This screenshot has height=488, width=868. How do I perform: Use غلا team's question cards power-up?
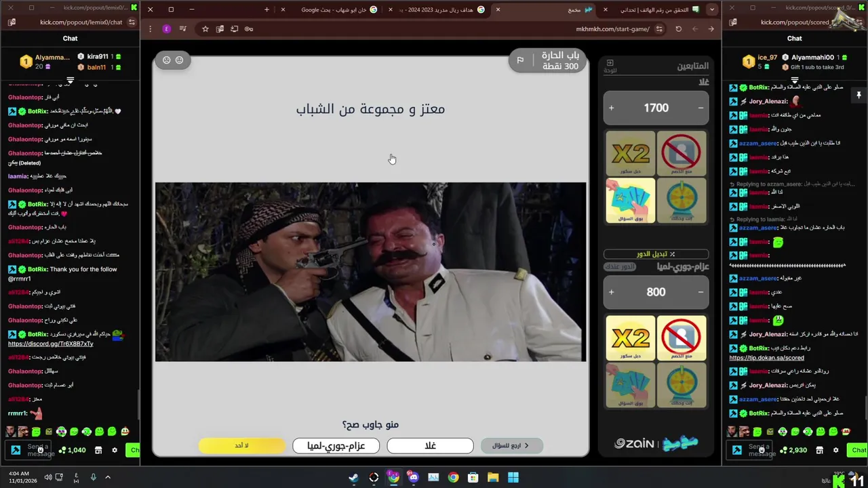tap(631, 201)
